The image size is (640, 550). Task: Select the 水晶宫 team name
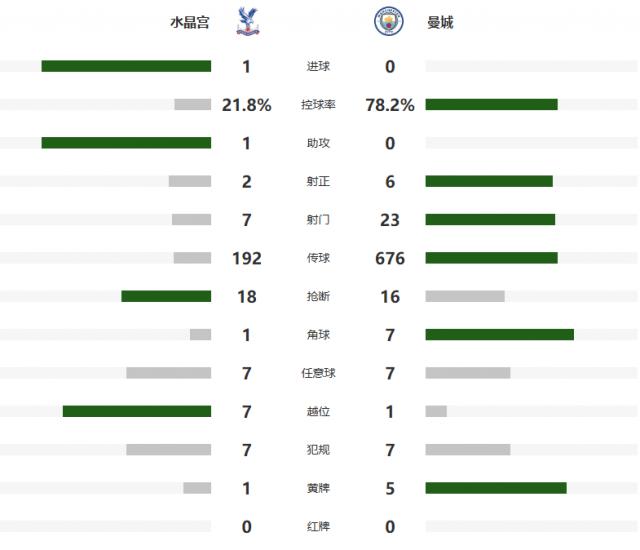(190, 22)
